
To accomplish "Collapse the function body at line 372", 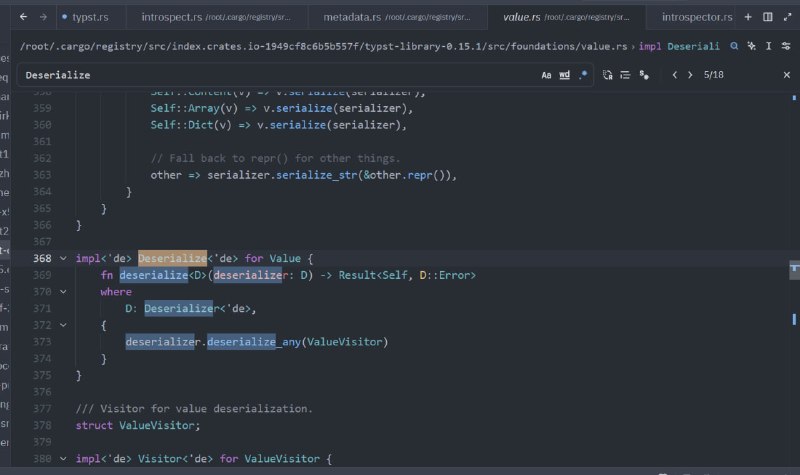I will click(63, 325).
